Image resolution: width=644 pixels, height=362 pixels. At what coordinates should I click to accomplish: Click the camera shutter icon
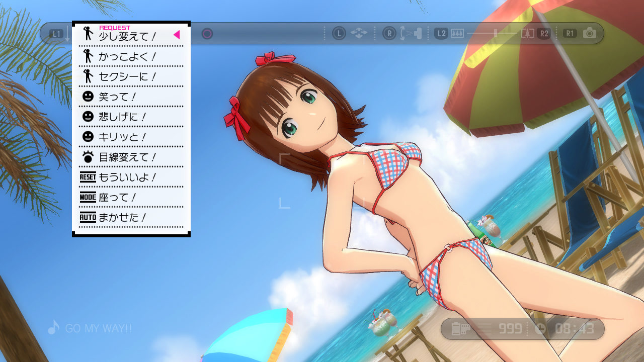click(590, 33)
